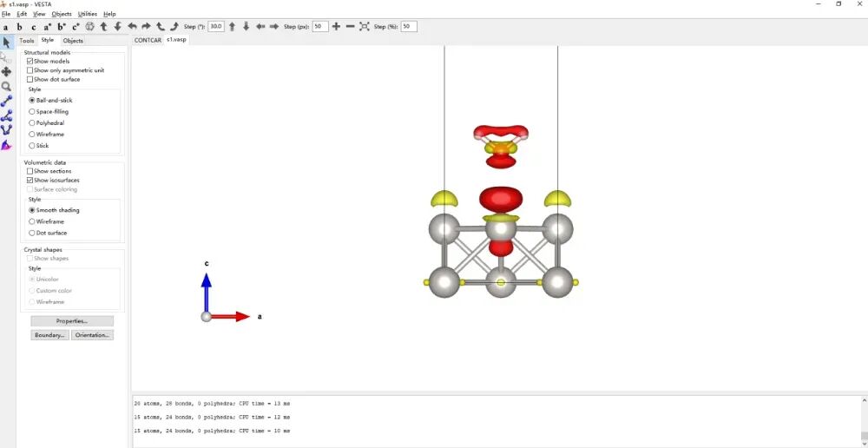View structure along the a axis

(6, 27)
